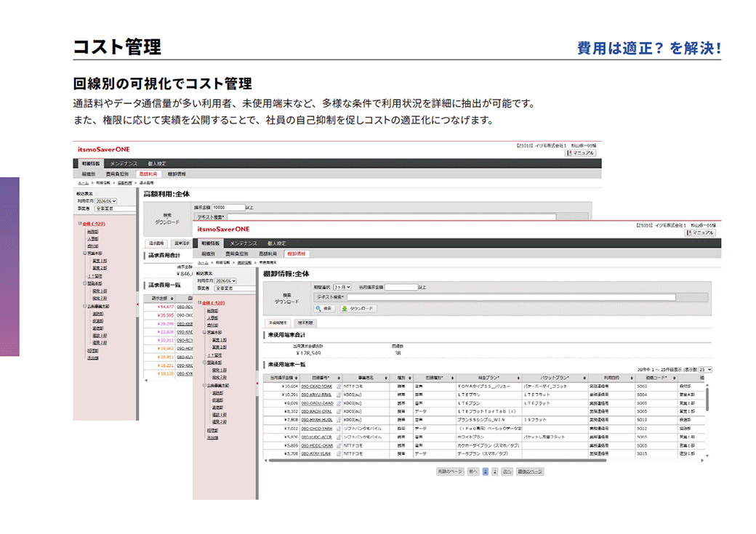This screenshot has width=756, height=534.
Task: Click ホーム breadcrumb in the back window
Action: coord(84,183)
